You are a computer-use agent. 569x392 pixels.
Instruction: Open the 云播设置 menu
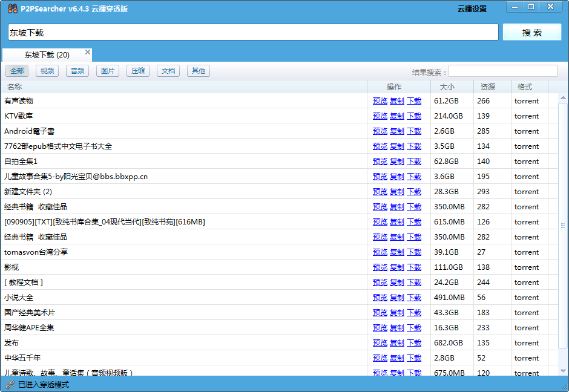point(472,9)
